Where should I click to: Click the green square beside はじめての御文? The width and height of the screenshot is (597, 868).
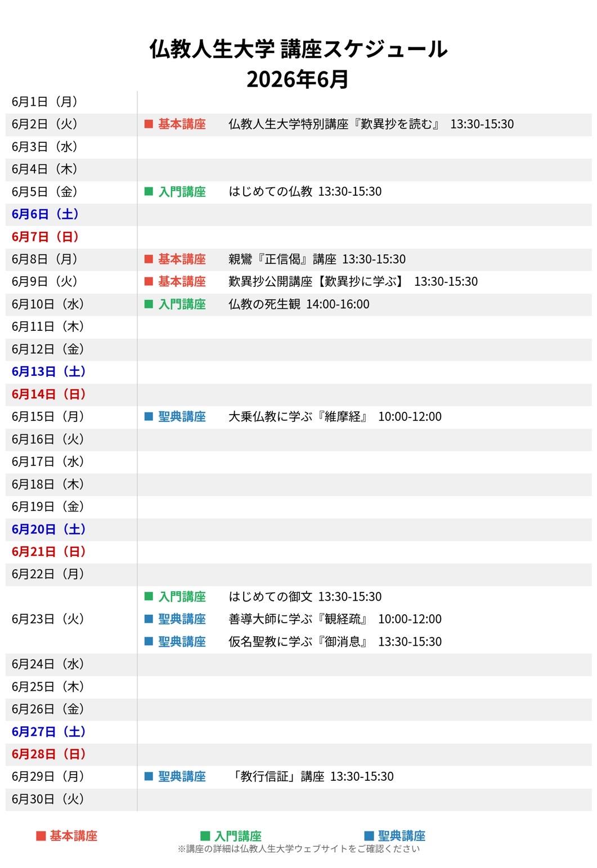(149, 597)
